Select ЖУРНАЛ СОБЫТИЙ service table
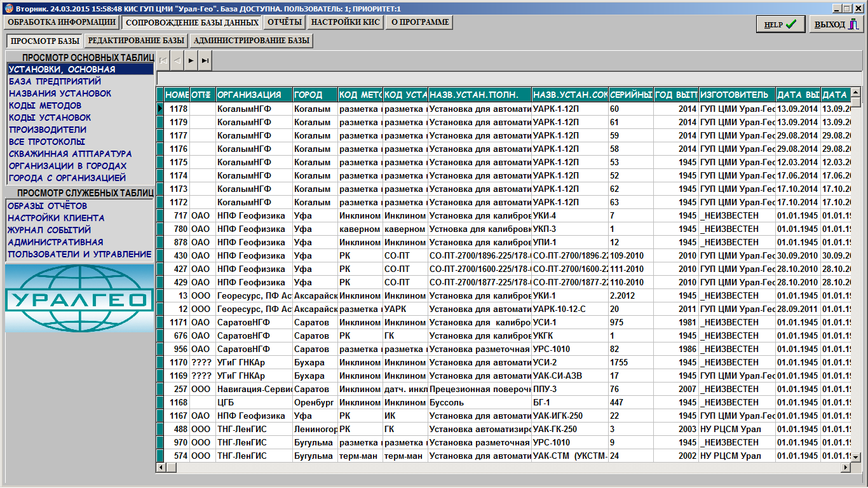 80,230
